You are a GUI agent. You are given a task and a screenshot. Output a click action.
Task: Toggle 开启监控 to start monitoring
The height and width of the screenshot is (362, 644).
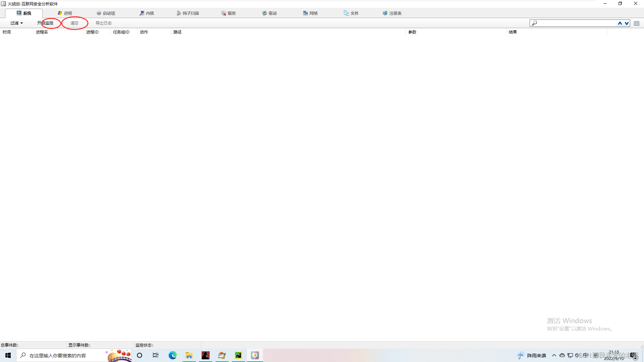click(45, 23)
